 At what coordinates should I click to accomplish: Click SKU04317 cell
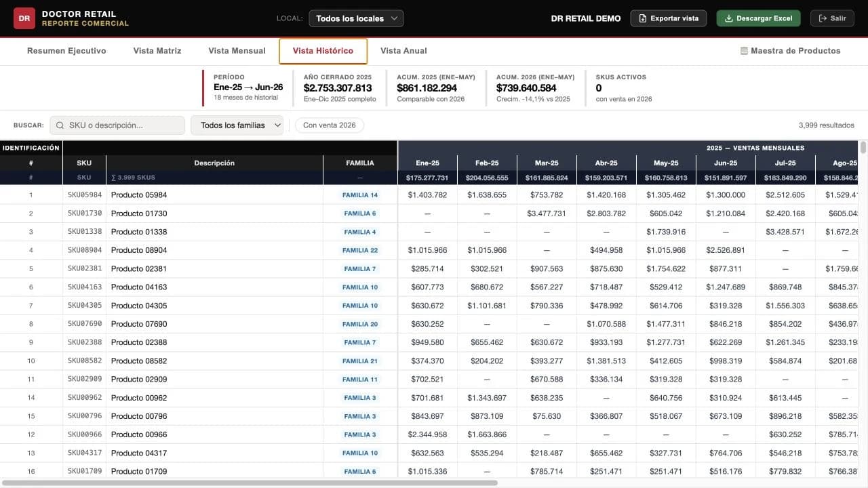(x=85, y=453)
